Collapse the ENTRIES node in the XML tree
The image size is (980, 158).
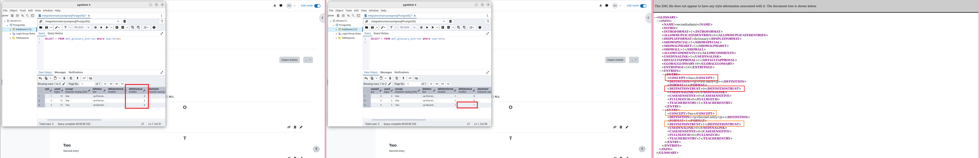pyautogui.click(x=661, y=71)
